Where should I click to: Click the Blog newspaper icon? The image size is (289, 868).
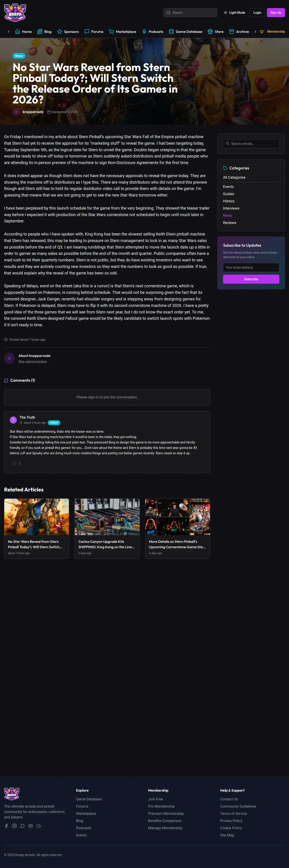click(x=40, y=32)
